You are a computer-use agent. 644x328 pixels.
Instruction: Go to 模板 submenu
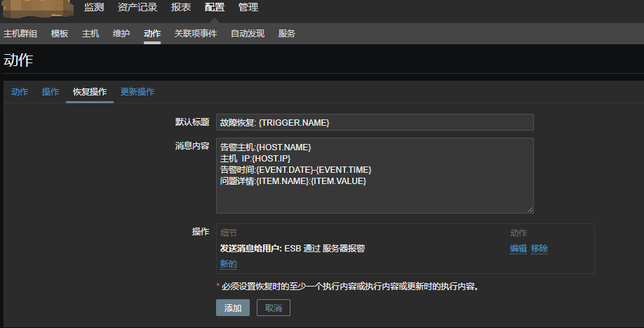pyautogui.click(x=60, y=34)
